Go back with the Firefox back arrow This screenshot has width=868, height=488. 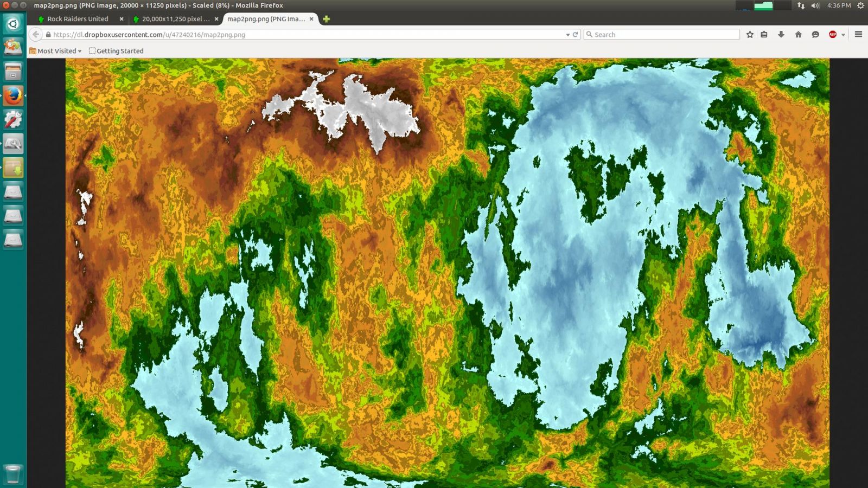(x=36, y=34)
